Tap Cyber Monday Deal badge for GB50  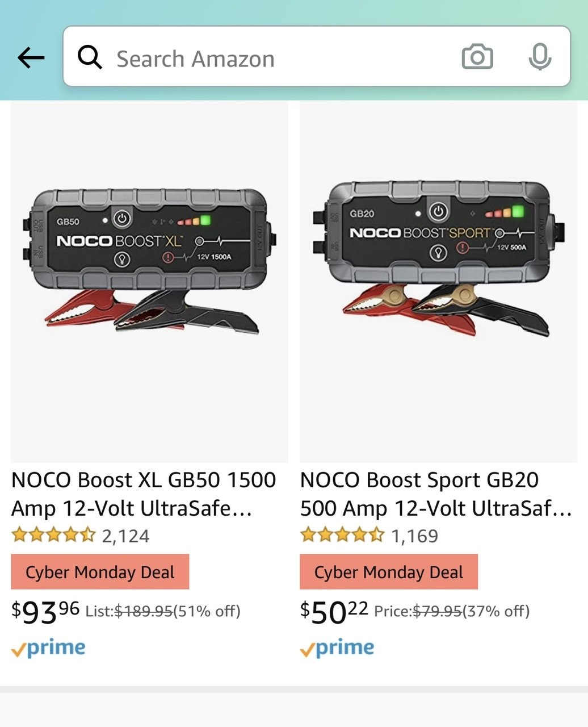[100, 572]
